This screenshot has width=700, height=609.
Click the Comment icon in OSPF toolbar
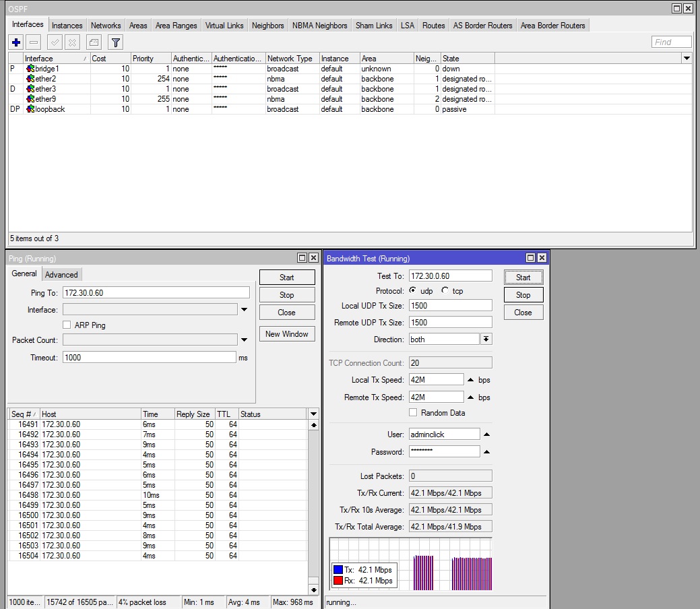[x=94, y=42]
